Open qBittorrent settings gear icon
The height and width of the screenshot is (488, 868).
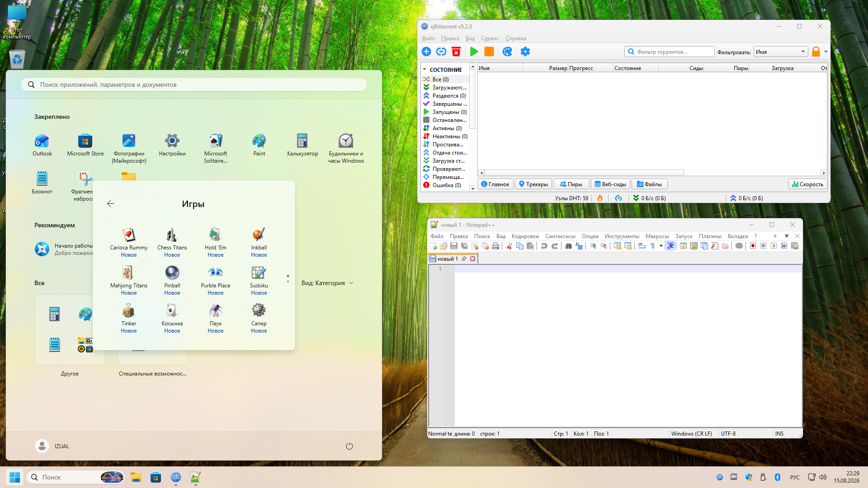(525, 52)
